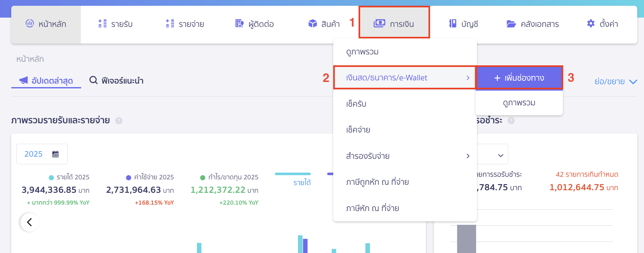Click the gray bar in รอชำระ chart

(x=466, y=239)
